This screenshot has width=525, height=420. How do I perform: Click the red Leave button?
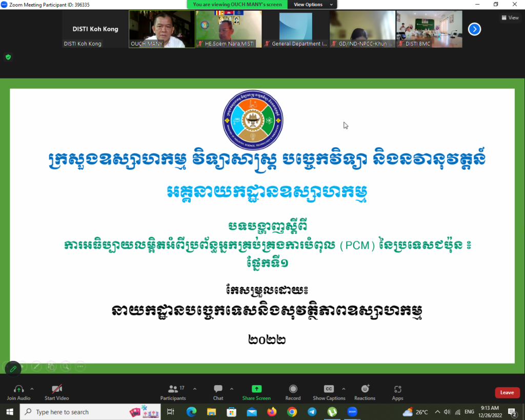[507, 393]
